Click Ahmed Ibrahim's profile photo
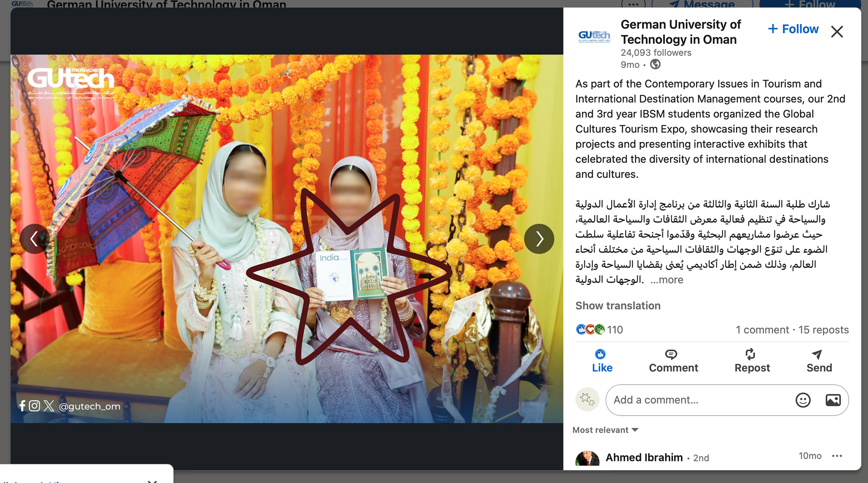The height and width of the screenshot is (483, 868). (x=587, y=459)
